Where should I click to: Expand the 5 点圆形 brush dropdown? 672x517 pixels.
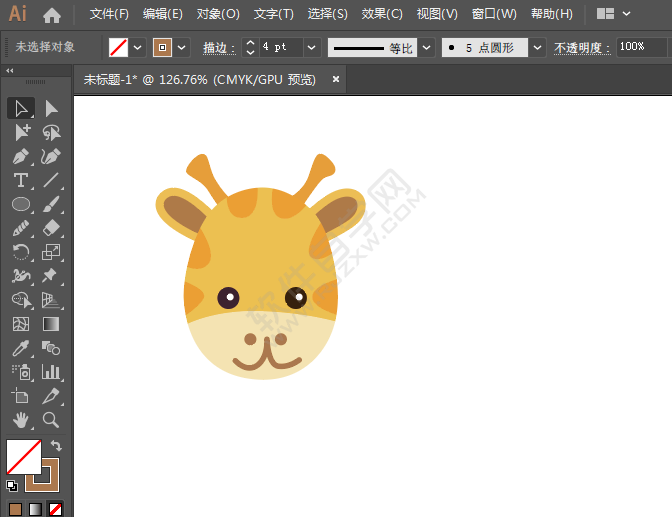point(538,47)
